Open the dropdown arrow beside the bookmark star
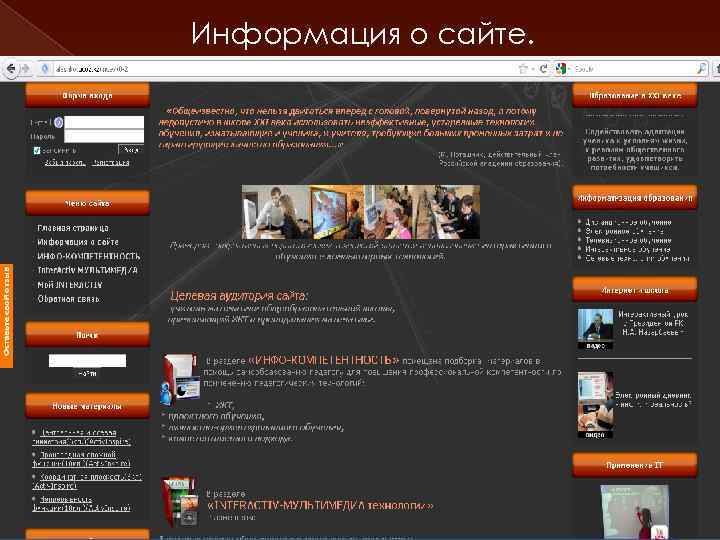The image size is (720, 540). [533, 69]
